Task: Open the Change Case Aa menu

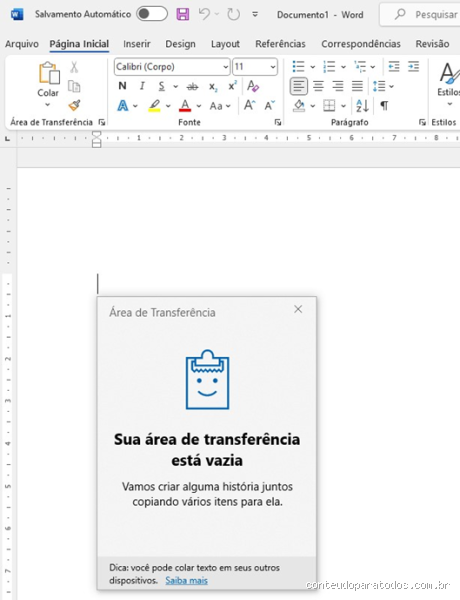Action: (220, 106)
